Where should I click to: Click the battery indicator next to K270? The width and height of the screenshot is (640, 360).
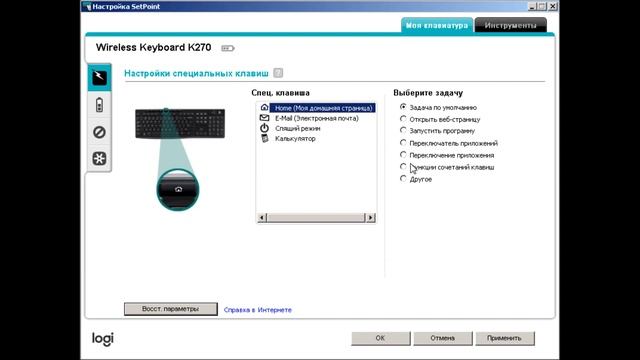228,48
